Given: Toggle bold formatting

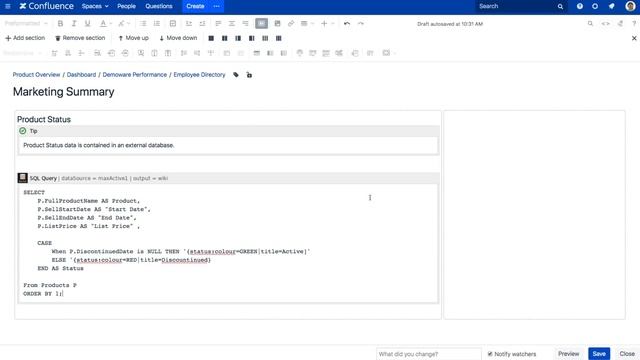Looking at the screenshot, I should (60, 24).
